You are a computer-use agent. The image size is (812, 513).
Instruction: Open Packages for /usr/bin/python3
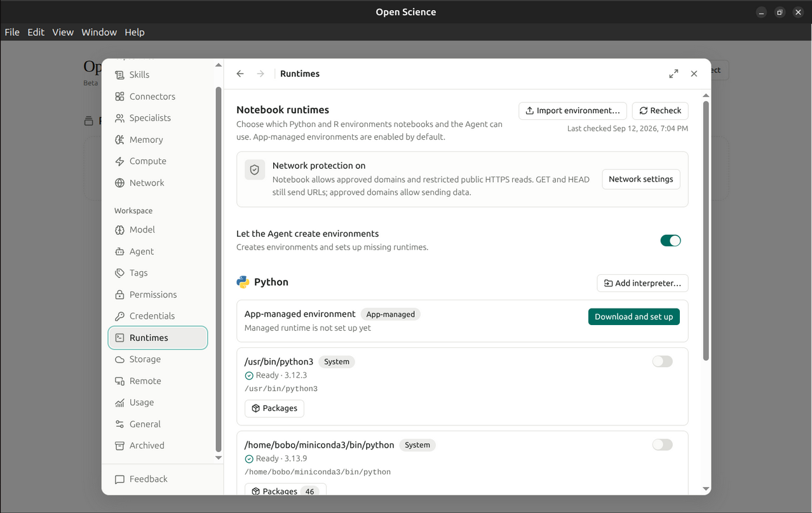click(x=274, y=408)
